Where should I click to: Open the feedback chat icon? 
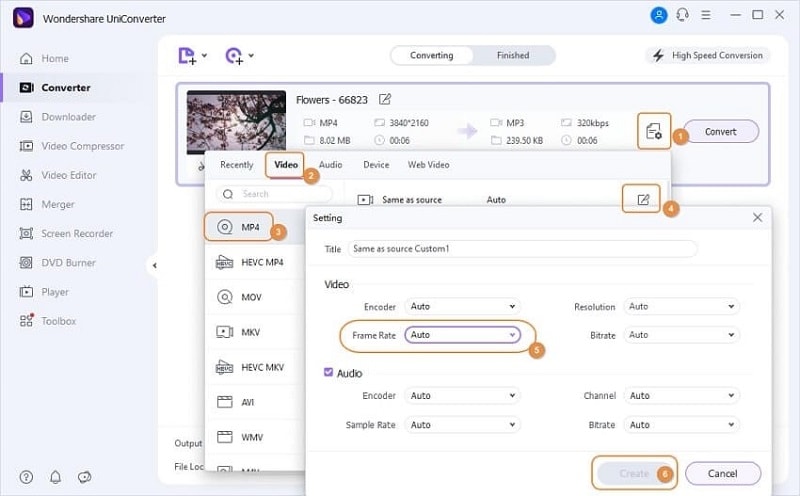click(85, 477)
